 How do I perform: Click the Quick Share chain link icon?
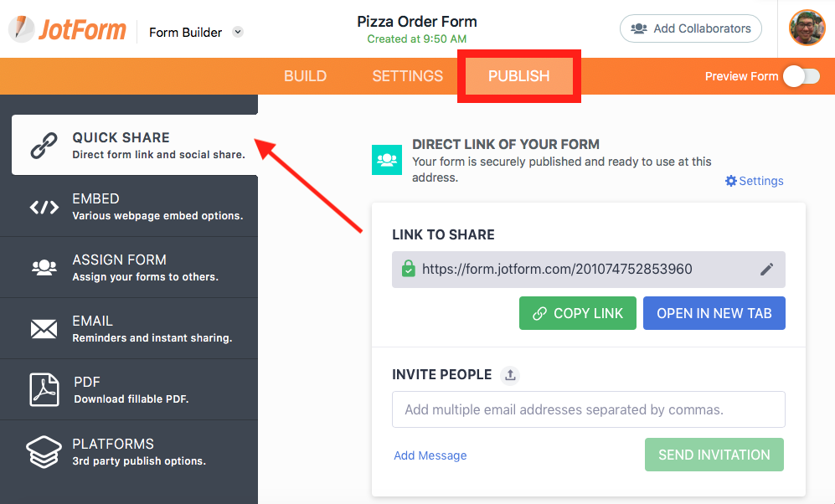[x=44, y=145]
